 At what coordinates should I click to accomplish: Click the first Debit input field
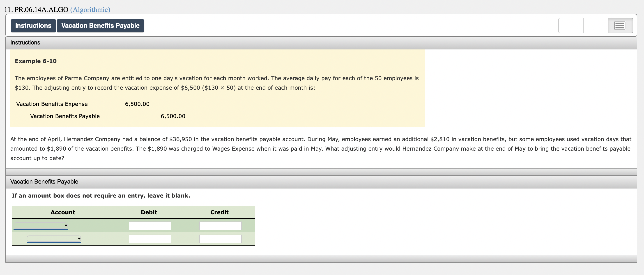point(149,224)
